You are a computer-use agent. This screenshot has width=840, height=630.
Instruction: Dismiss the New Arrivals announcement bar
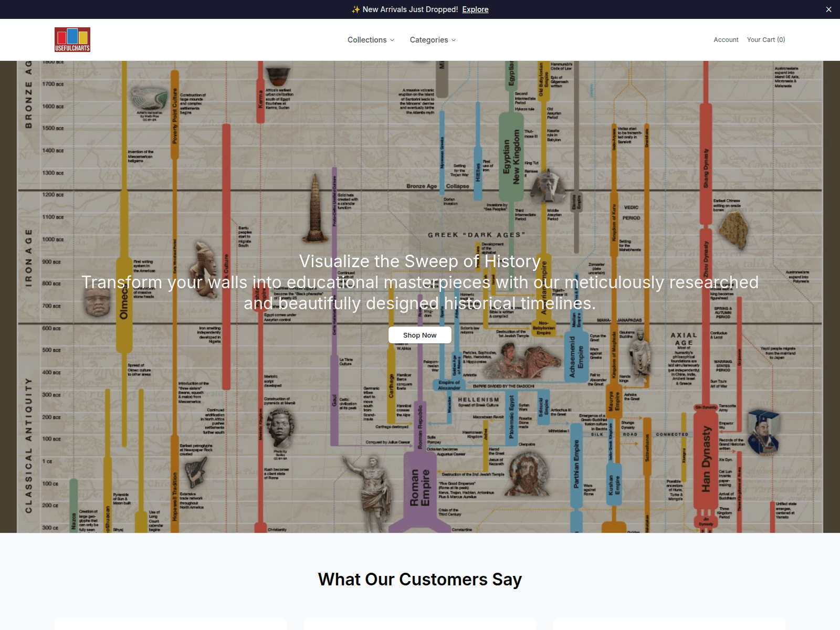pyautogui.click(x=828, y=9)
